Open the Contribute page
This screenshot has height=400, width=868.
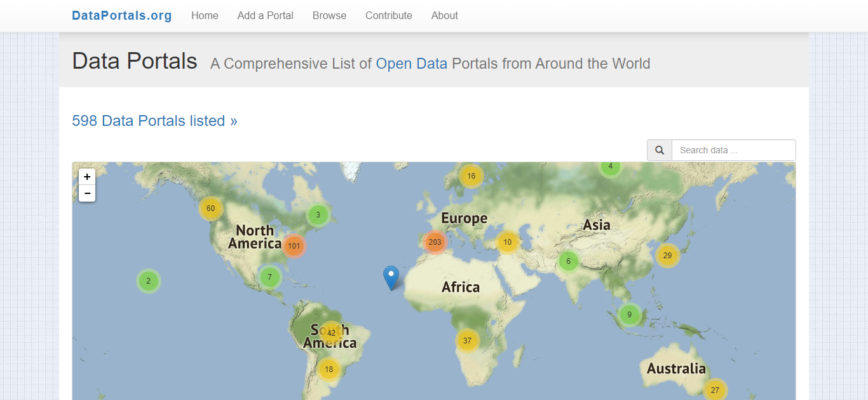click(x=388, y=15)
